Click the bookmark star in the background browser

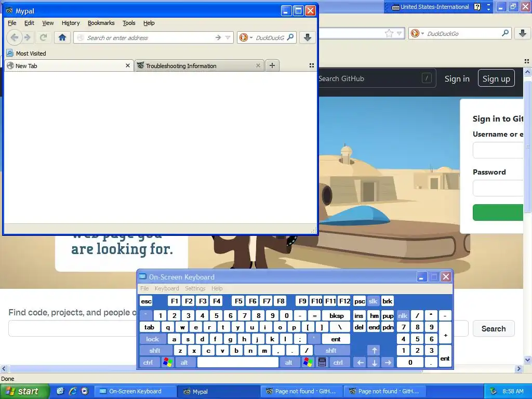pos(389,33)
